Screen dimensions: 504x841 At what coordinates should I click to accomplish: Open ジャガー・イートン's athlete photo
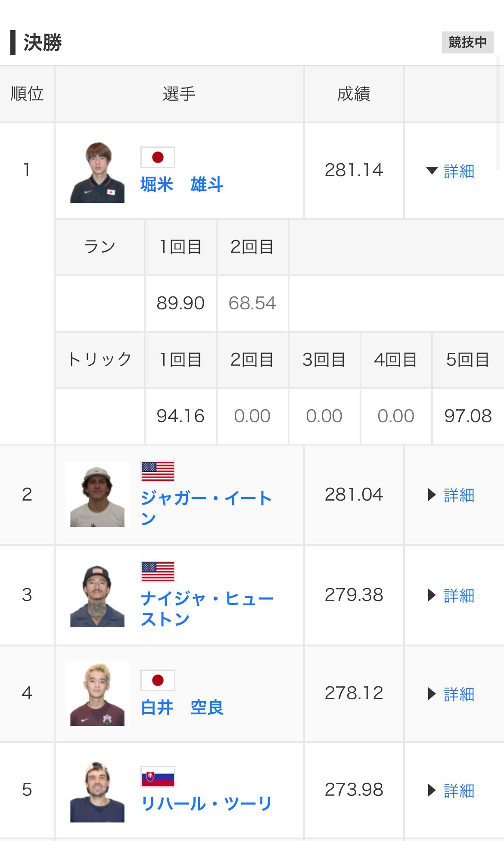click(x=97, y=495)
